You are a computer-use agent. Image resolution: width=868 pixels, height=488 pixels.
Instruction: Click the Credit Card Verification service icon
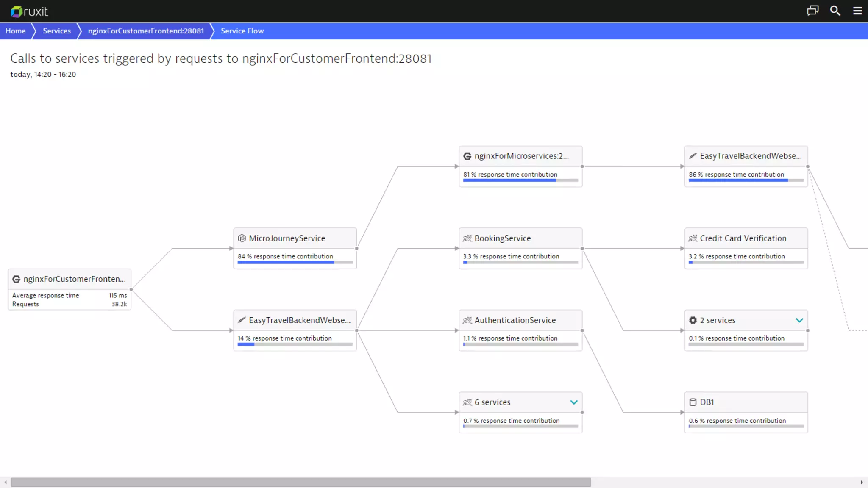click(693, 238)
